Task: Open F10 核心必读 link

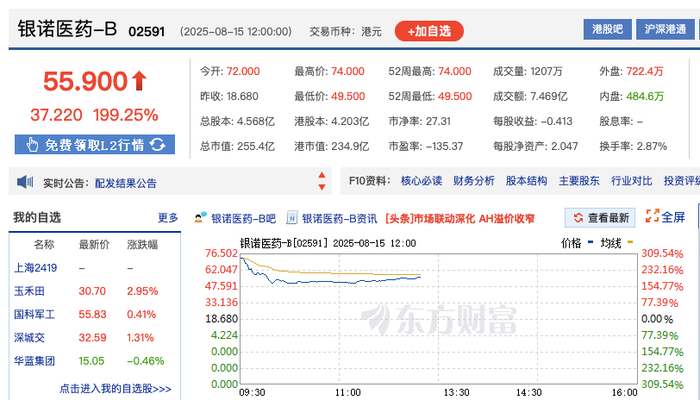Action: [421, 181]
